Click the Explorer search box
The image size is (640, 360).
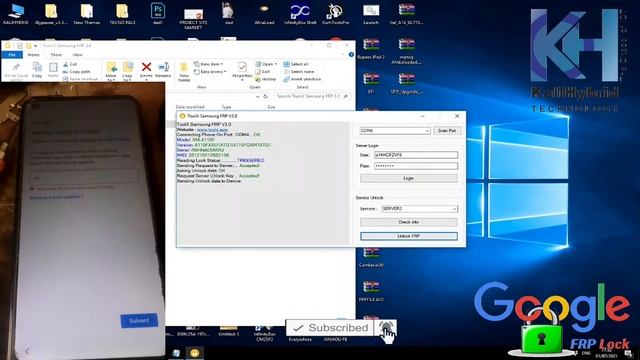pyautogui.click(x=312, y=96)
